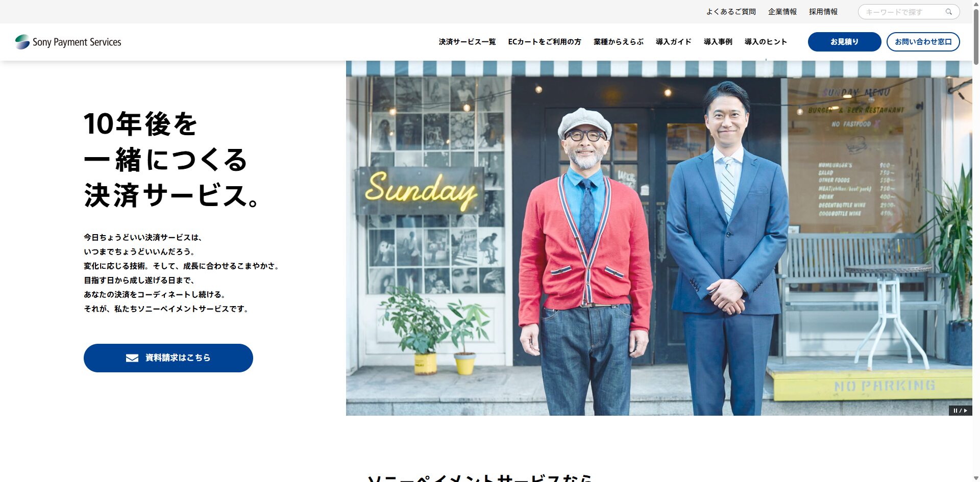This screenshot has height=482, width=980.
Task: Click the keyword search input field
Action: (902, 12)
